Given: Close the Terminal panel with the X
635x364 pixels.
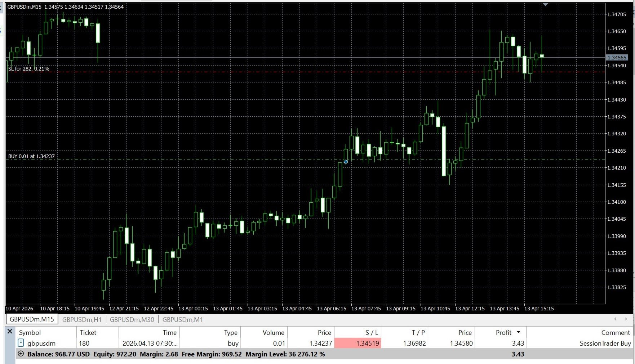Looking at the screenshot, I should [10, 331].
